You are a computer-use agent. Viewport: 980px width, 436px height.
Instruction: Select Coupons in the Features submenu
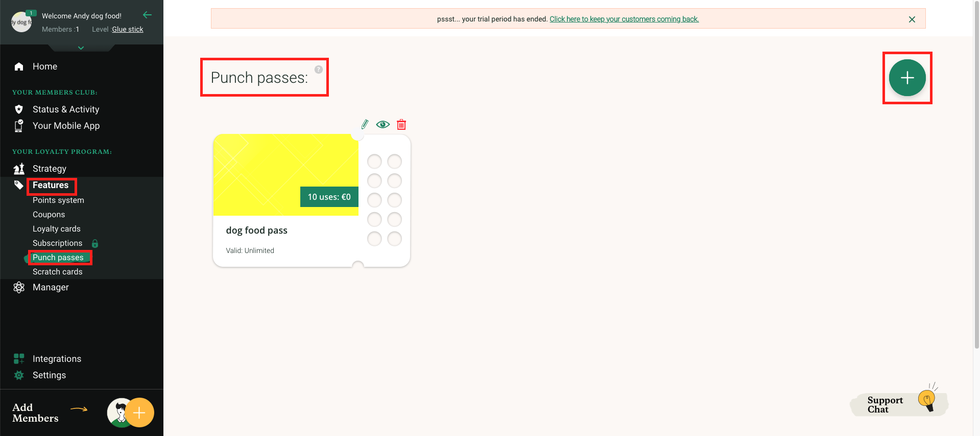[49, 215]
